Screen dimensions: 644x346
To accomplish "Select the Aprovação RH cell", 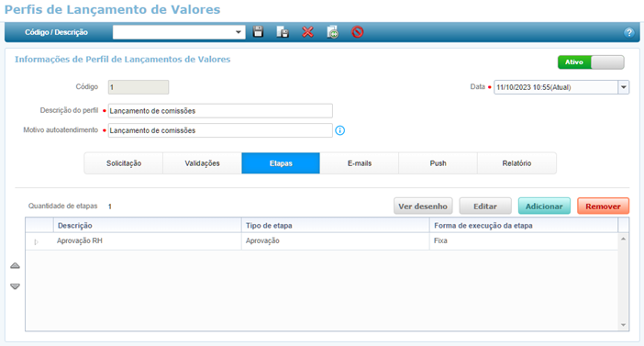I will pos(148,241).
